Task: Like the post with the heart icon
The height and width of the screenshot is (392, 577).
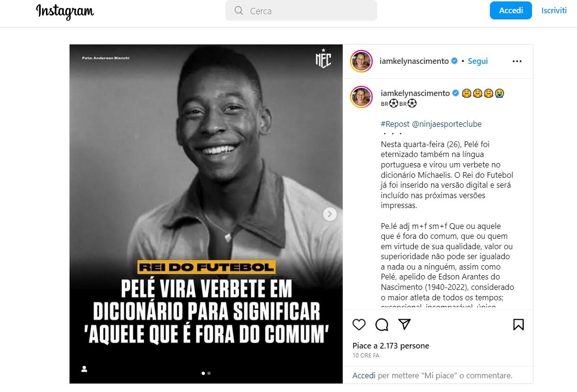Action: [x=359, y=324]
